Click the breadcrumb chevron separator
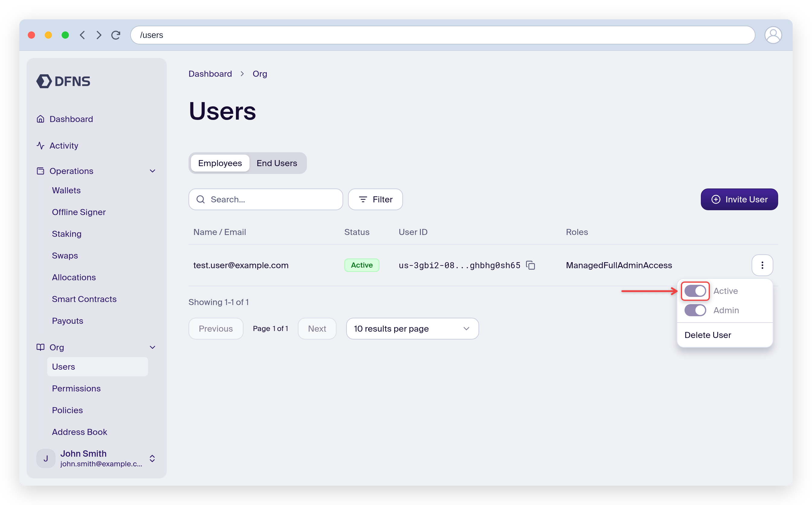Image resolution: width=812 pixels, height=505 pixels. tap(242, 74)
